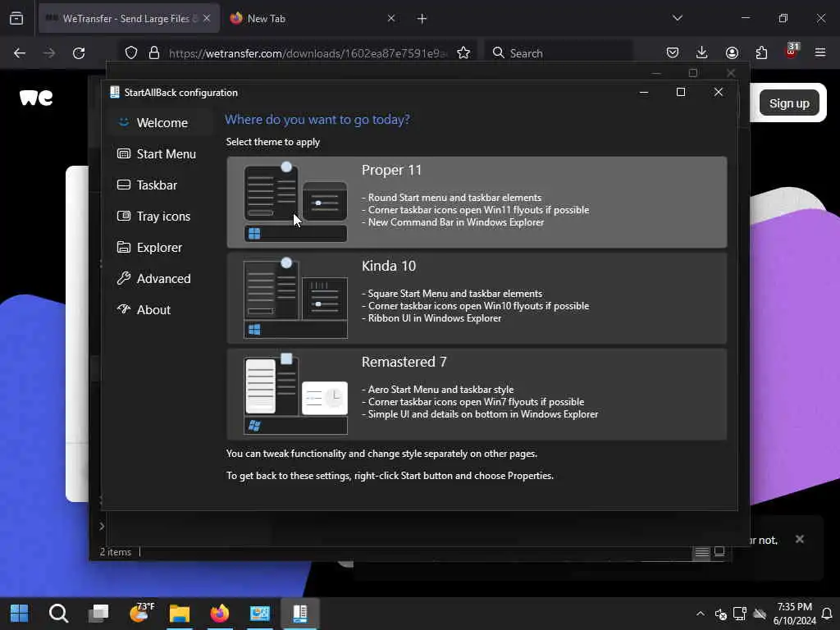Apply the Remastered 7 theme
Viewport: 840px width, 630px height.
pos(477,395)
